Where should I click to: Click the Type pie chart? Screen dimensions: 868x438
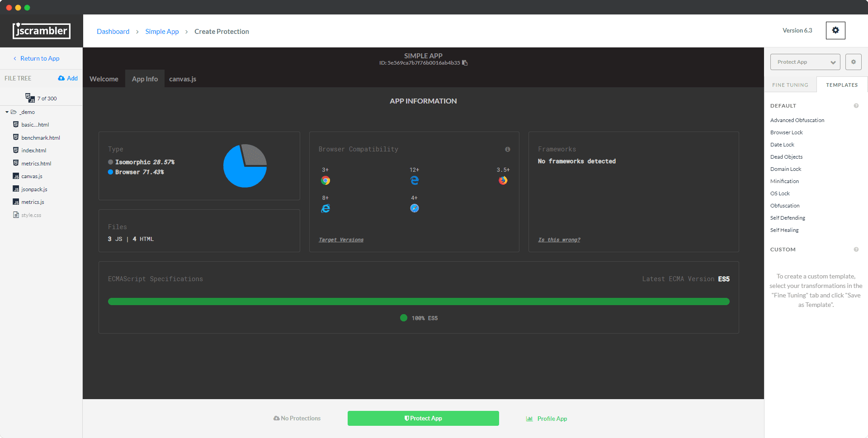tap(245, 166)
